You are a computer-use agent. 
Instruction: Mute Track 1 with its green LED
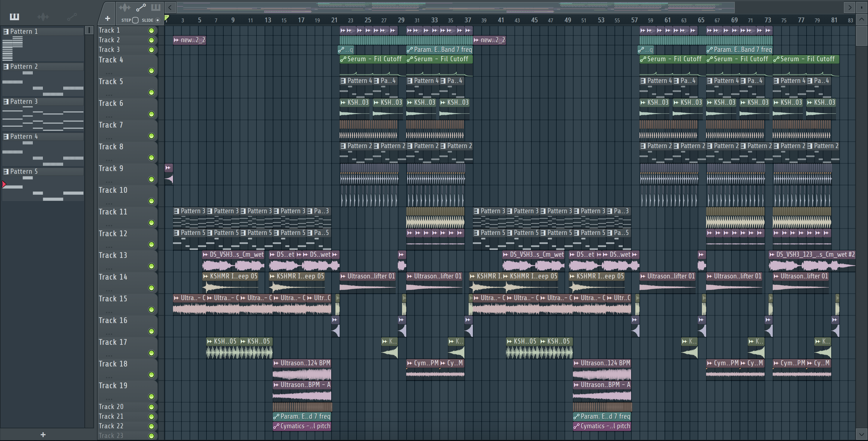coord(151,31)
